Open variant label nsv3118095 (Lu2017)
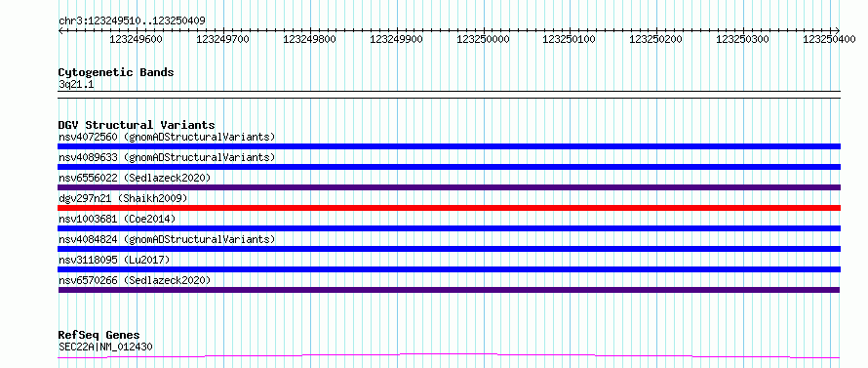868x368 pixels. click(x=114, y=260)
